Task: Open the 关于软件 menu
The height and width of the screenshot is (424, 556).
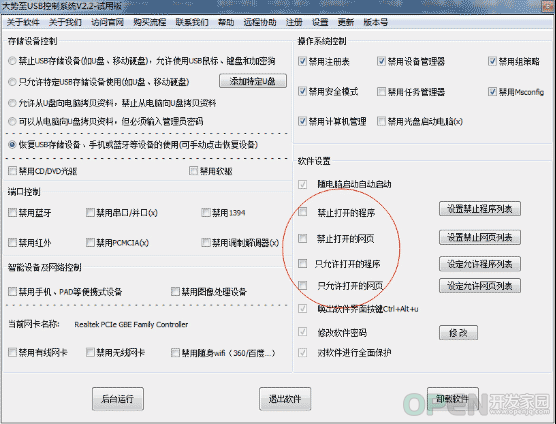Action: tap(23, 22)
